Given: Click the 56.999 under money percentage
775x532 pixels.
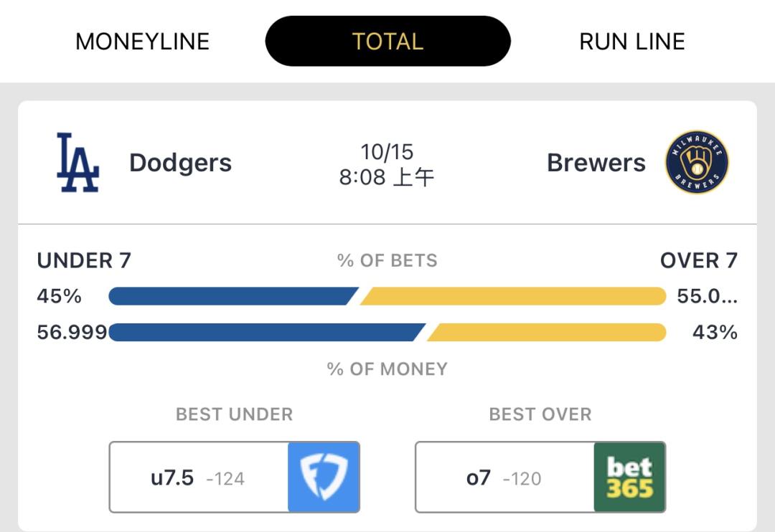Looking at the screenshot, I should coord(72,333).
